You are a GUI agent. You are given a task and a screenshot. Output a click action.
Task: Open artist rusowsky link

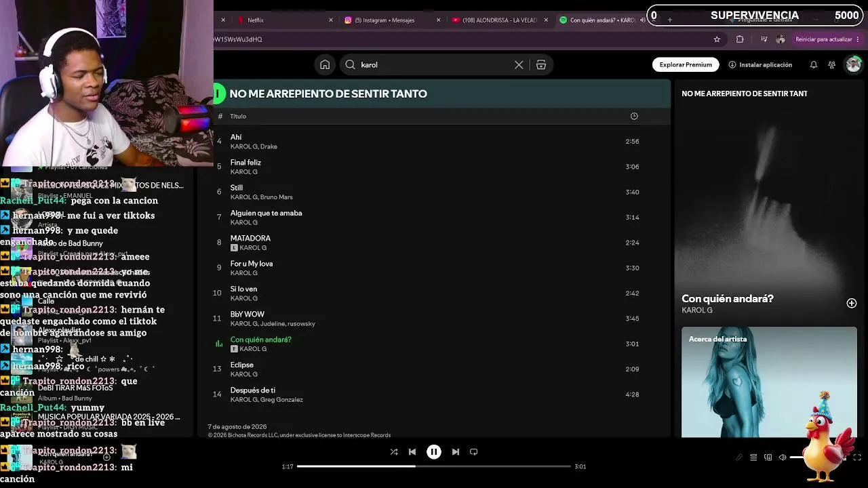pos(302,324)
